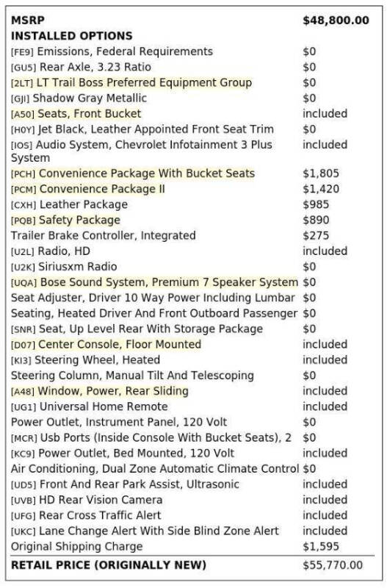
Task: Select Center Console, Floor Mounted option
Action: point(120,344)
